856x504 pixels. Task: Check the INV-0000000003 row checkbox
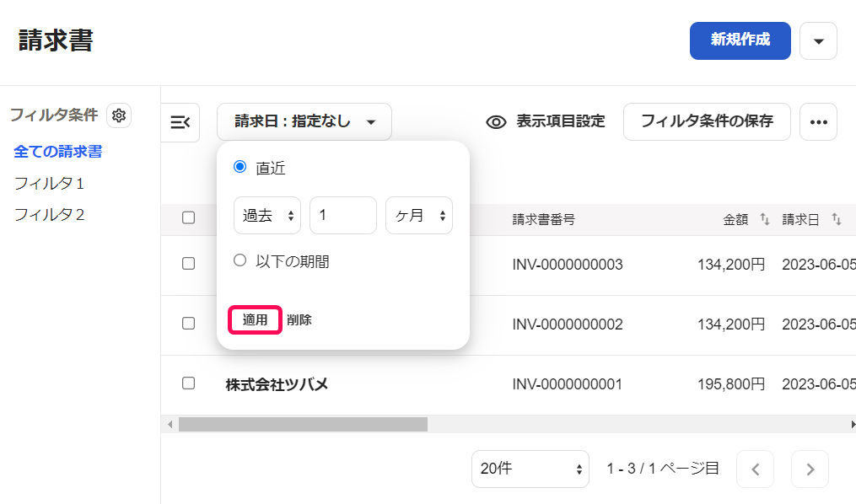coord(188,264)
